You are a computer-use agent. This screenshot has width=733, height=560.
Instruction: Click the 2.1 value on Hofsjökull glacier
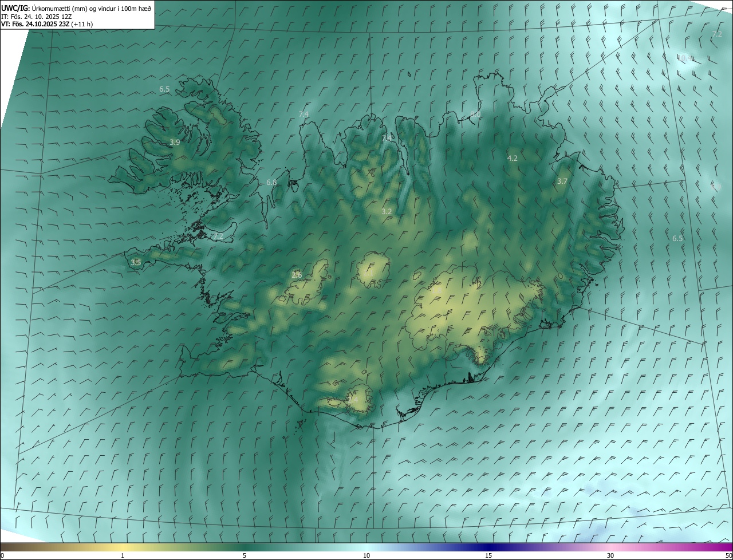pos(368,273)
